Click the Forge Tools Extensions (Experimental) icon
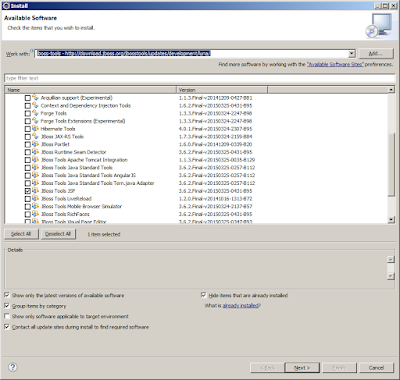Screen dimensions: 400x380 [x=36, y=121]
